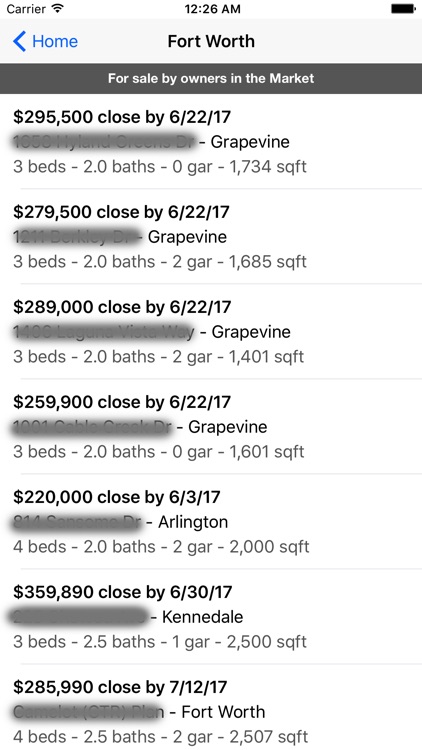Open the $359,890 Kennedale listing

click(x=211, y=616)
